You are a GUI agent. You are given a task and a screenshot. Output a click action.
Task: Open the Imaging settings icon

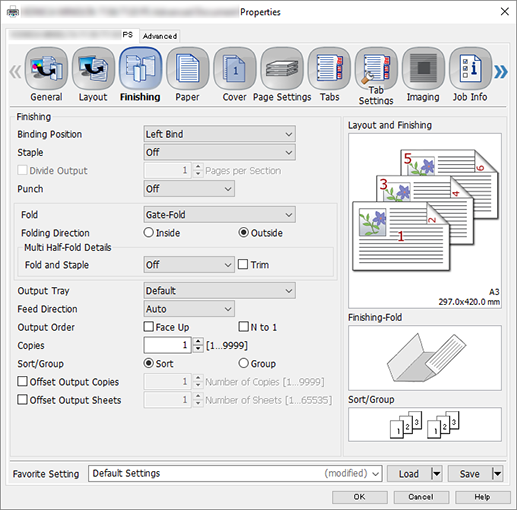[423, 69]
